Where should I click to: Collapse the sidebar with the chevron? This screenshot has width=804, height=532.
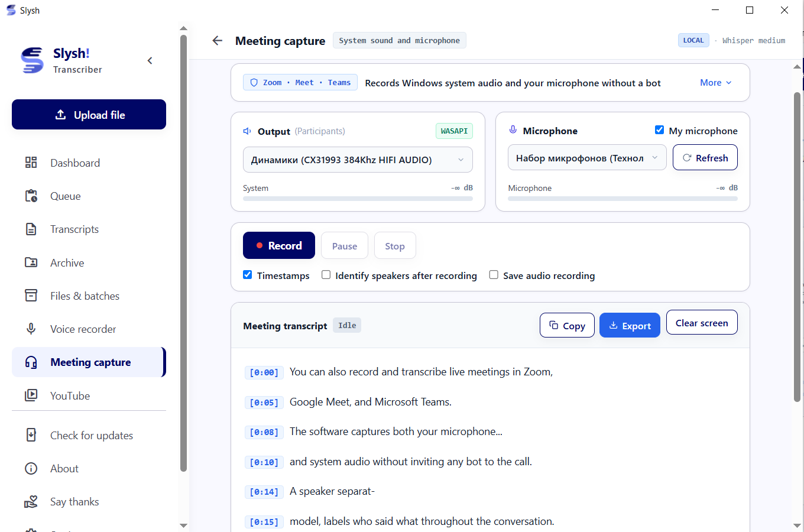(x=150, y=60)
